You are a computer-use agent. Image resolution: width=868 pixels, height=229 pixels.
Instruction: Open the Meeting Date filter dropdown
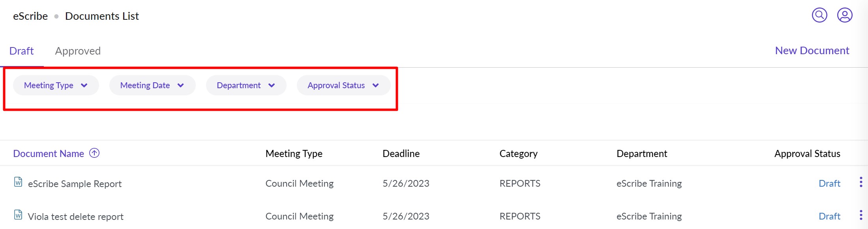tap(152, 85)
